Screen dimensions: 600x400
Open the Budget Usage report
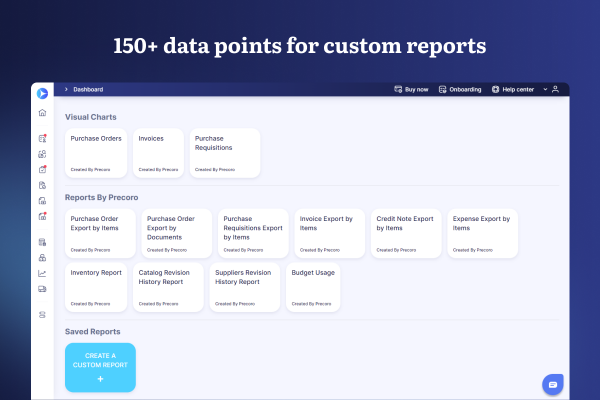click(312, 286)
